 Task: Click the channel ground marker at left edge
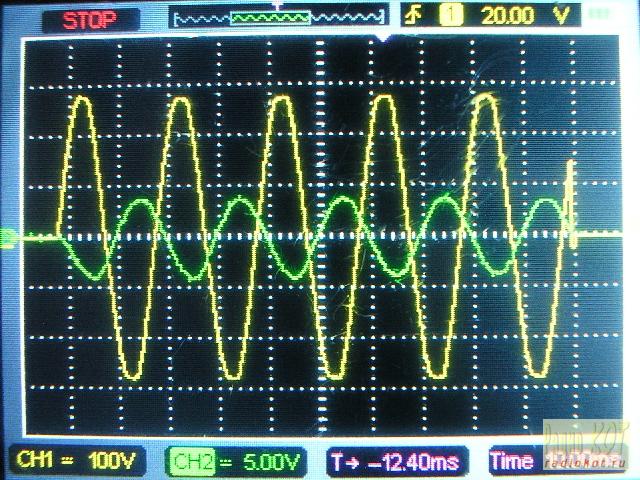[x=10, y=237]
